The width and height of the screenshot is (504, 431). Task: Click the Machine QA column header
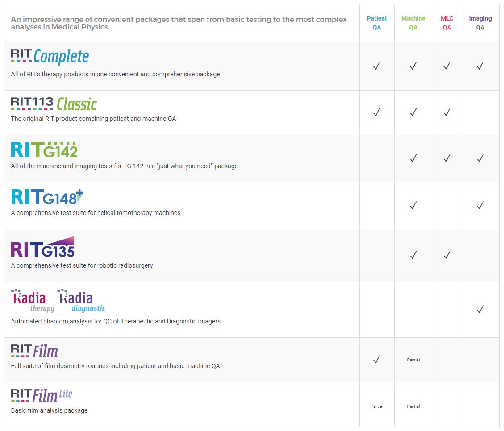point(413,23)
